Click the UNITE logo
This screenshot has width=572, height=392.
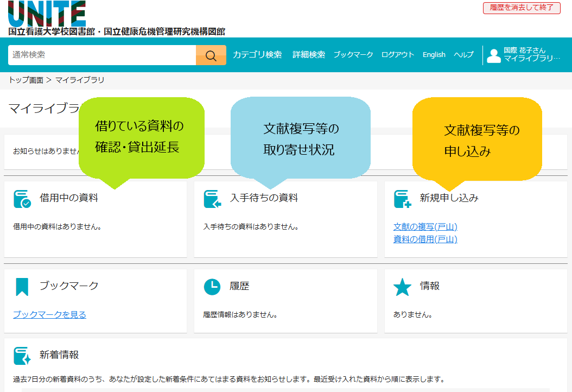tap(47, 14)
